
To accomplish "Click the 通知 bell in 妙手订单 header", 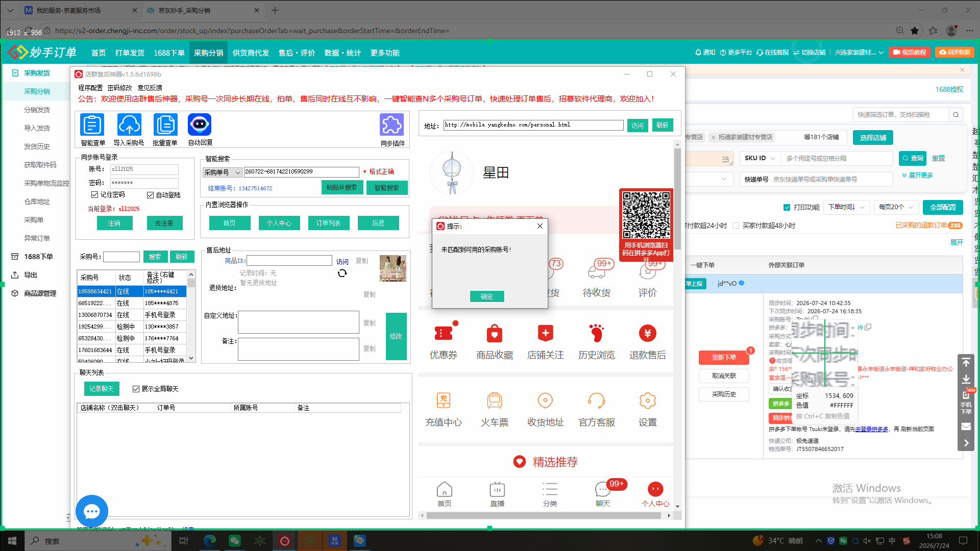I will 705,53.
